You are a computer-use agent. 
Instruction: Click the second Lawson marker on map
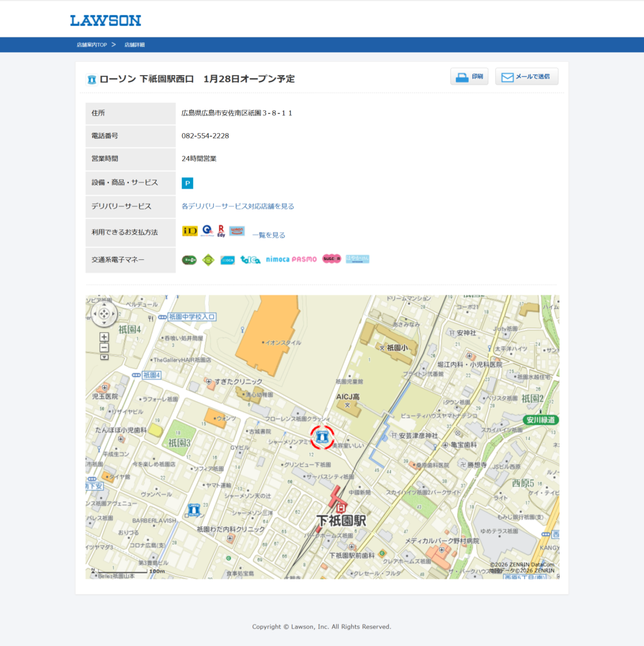click(x=194, y=509)
